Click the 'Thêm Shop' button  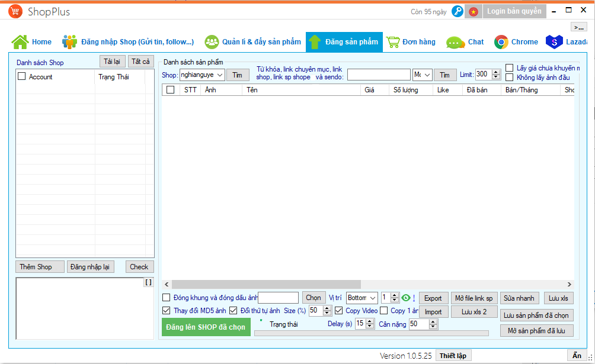36,267
